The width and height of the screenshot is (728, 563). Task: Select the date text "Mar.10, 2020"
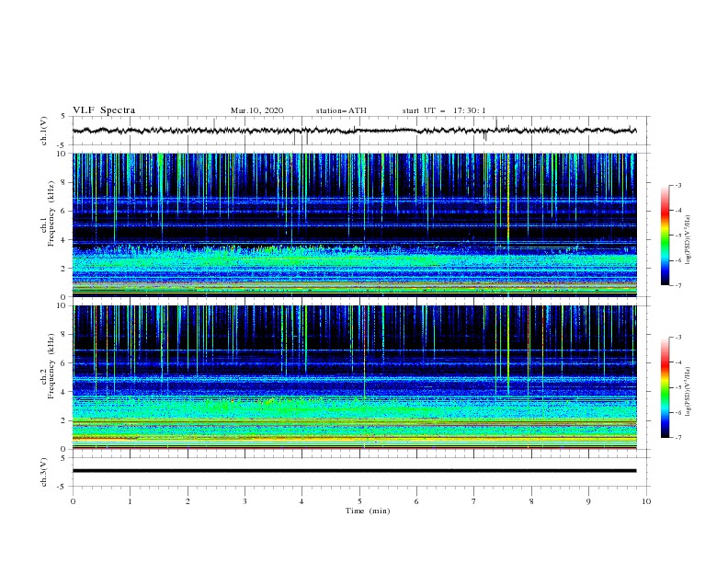tap(256, 110)
